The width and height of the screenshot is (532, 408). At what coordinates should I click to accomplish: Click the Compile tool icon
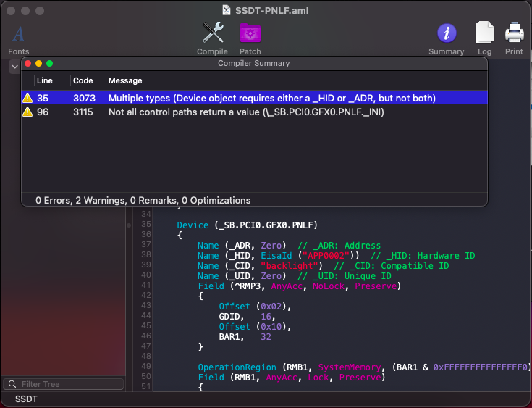pyautogui.click(x=212, y=33)
